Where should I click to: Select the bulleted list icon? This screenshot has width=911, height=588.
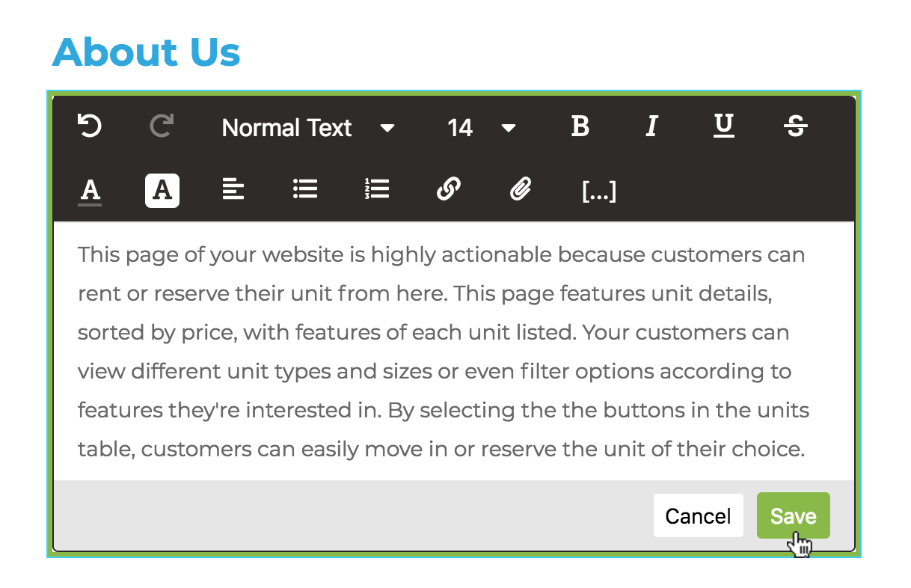click(x=305, y=189)
